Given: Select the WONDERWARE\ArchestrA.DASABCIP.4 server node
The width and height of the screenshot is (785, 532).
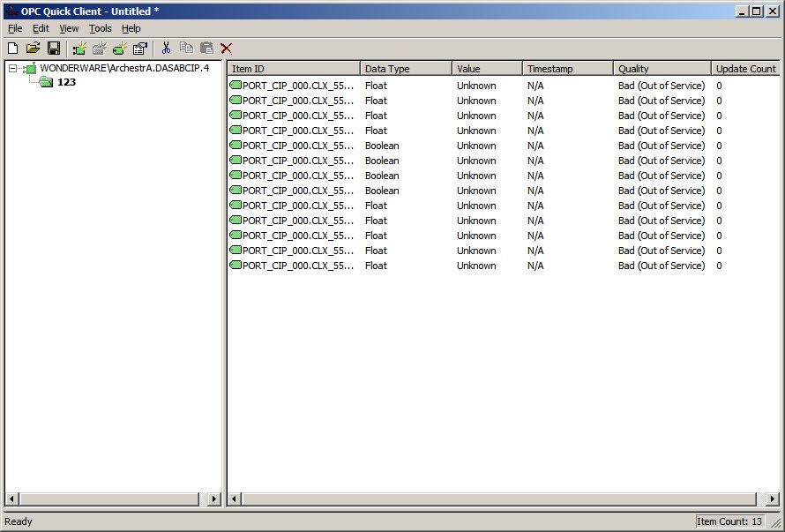Looking at the screenshot, I should coord(123,69).
